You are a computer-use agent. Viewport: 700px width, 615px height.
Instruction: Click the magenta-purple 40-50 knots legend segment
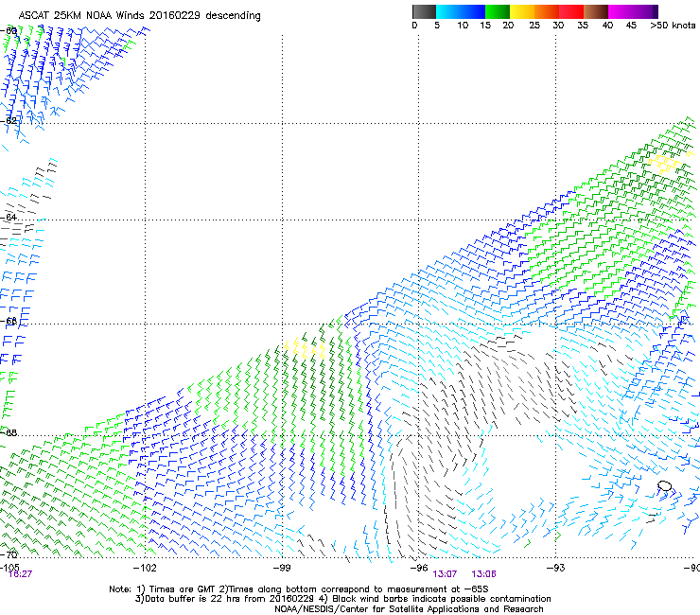[x=633, y=11]
